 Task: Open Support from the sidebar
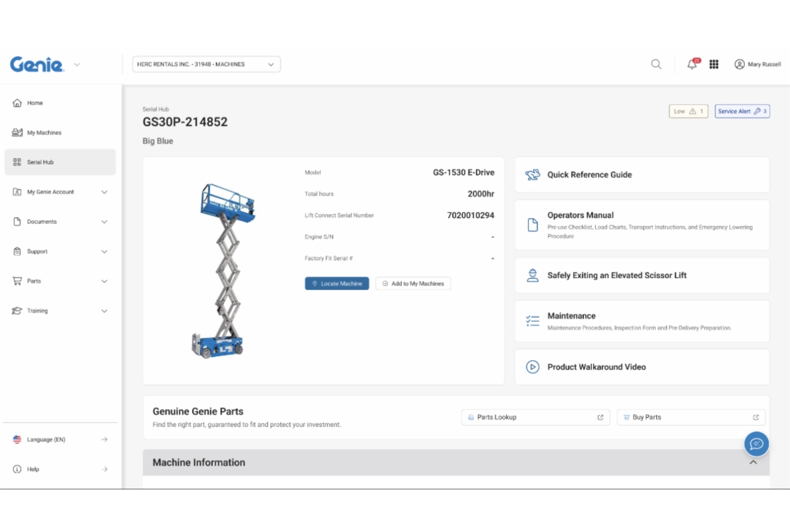37,251
